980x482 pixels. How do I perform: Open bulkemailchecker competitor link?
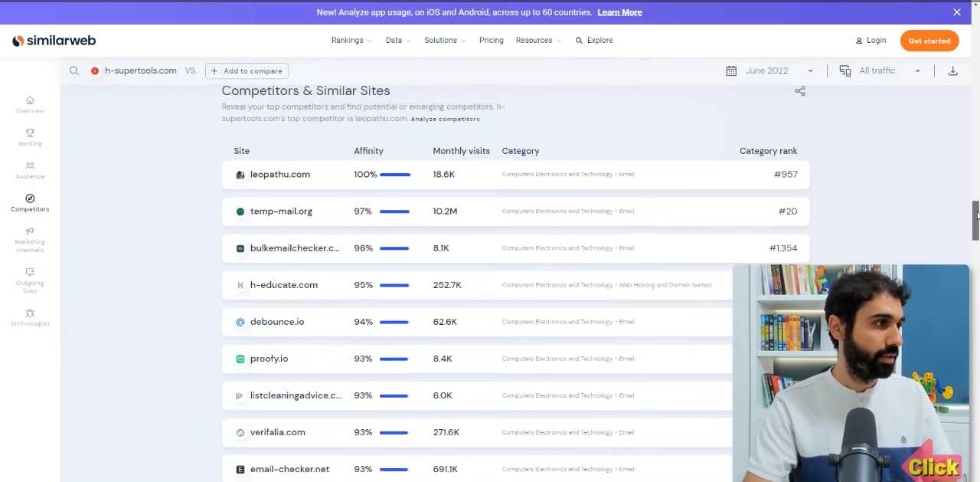(295, 248)
